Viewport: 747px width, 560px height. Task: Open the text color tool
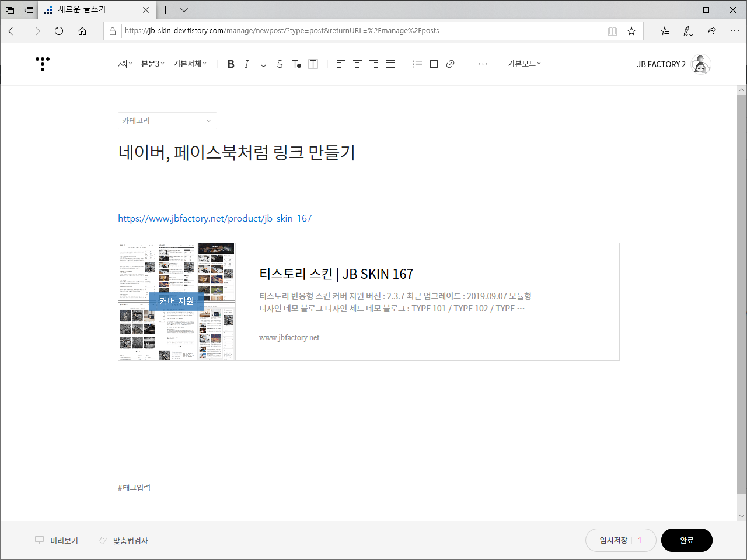(296, 64)
